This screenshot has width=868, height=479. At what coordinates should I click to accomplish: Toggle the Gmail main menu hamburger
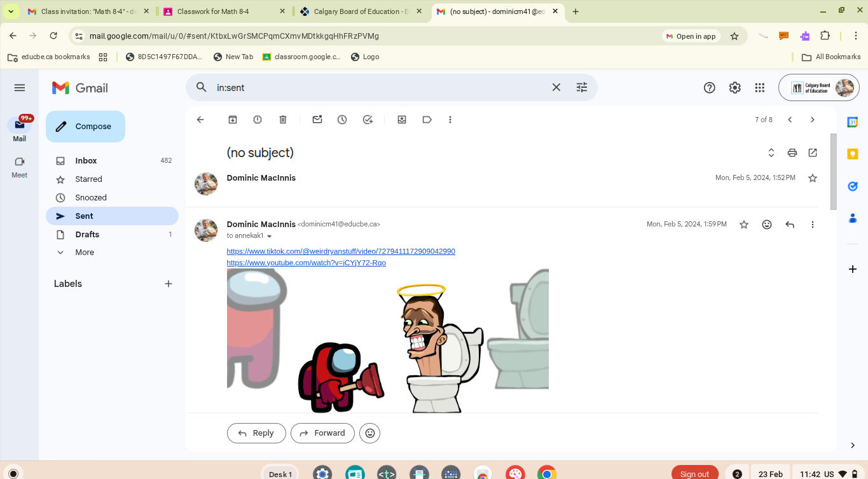(x=20, y=88)
